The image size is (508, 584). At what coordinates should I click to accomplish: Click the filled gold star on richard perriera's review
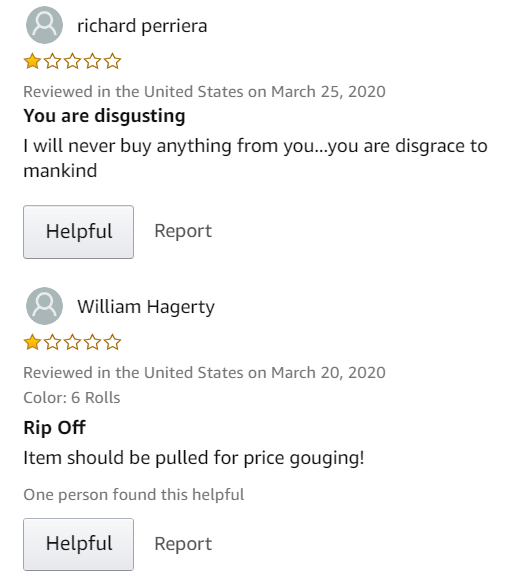click(32, 61)
